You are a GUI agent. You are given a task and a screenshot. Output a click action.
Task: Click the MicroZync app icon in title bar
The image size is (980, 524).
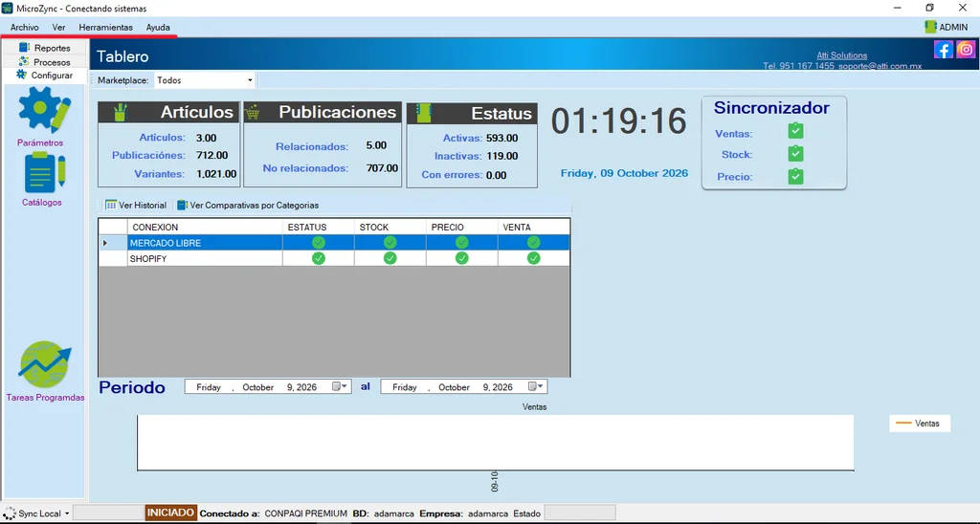(8, 8)
